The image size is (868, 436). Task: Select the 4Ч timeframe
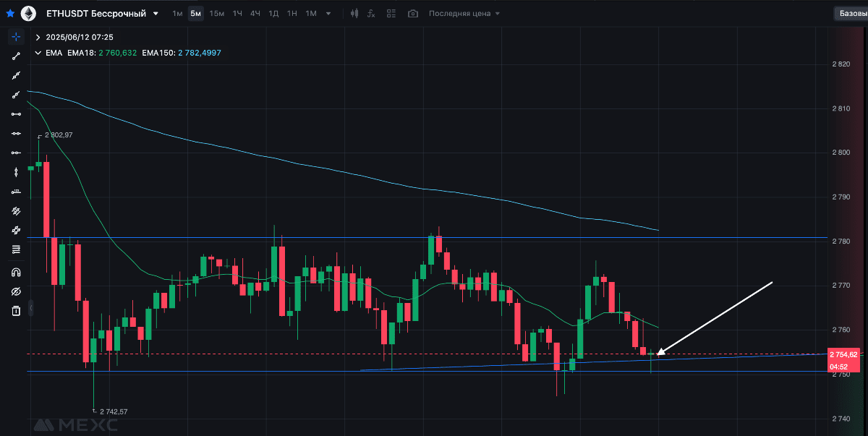tap(255, 14)
